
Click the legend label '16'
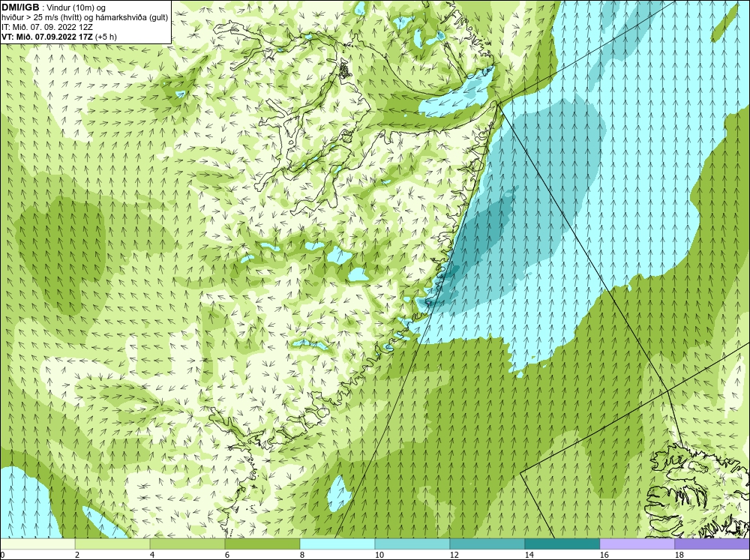point(604,555)
